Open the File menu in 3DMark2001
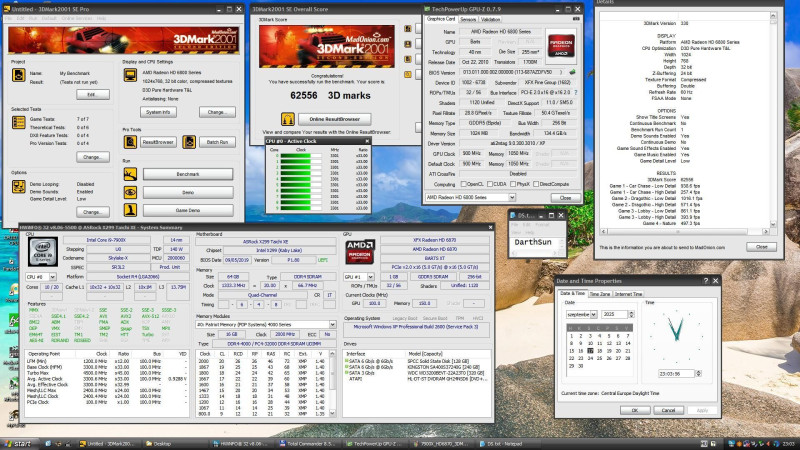The height and width of the screenshot is (450, 800). point(9,18)
